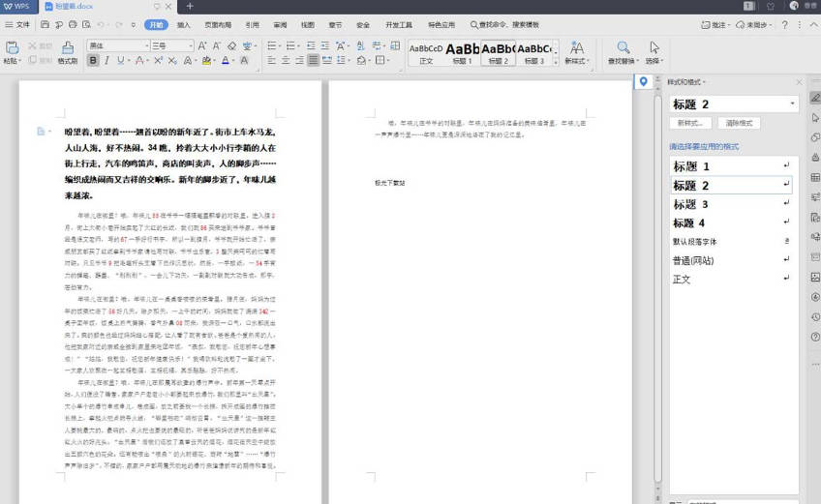Viewport: 821px width, 504px height.
Task: Click the Clear Format (清除格式) button
Action: tap(739, 123)
